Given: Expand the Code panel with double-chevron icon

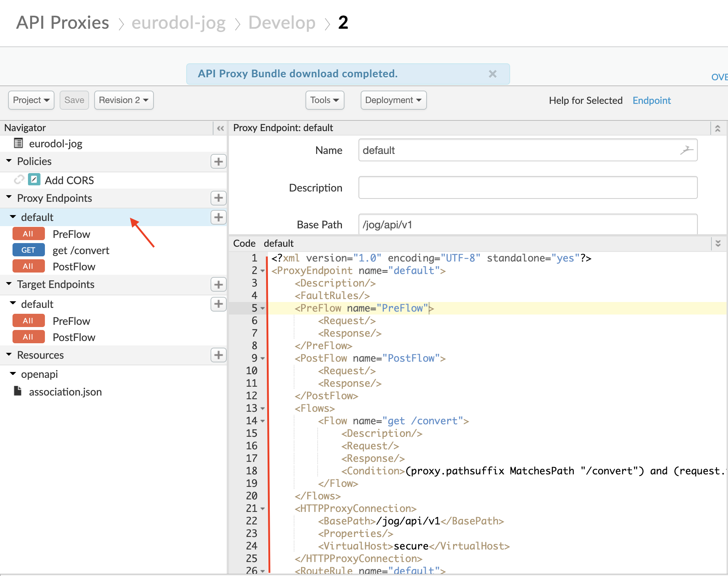Looking at the screenshot, I should (718, 243).
